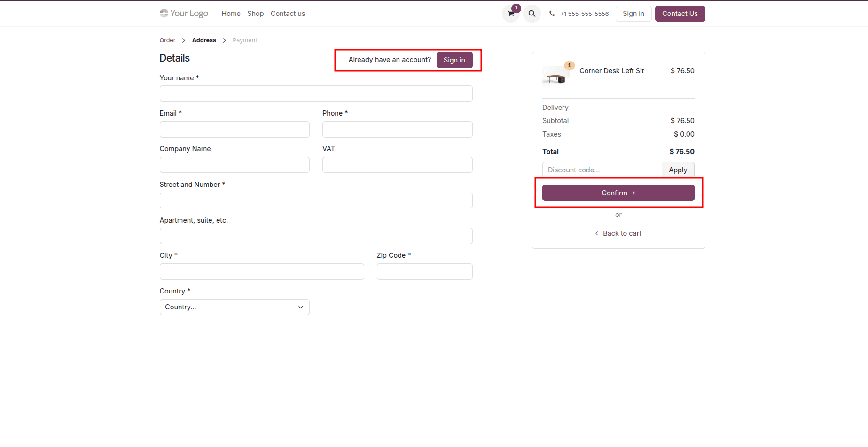Focus the Zip Code field
868x447 pixels.
pos(425,271)
